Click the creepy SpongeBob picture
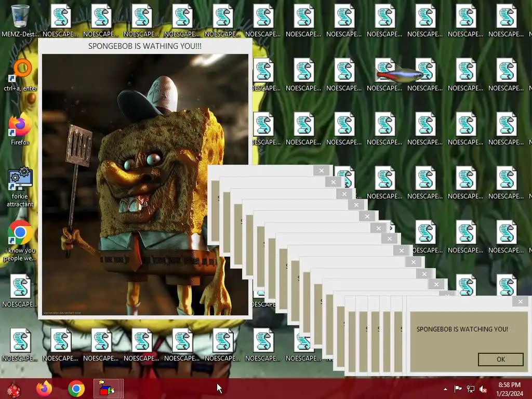 [x=145, y=184]
